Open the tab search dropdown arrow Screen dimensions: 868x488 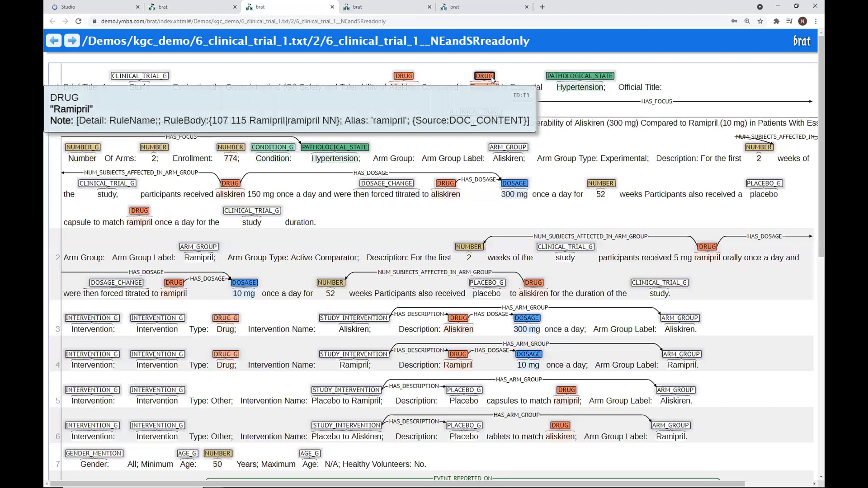pyautogui.click(x=759, y=7)
